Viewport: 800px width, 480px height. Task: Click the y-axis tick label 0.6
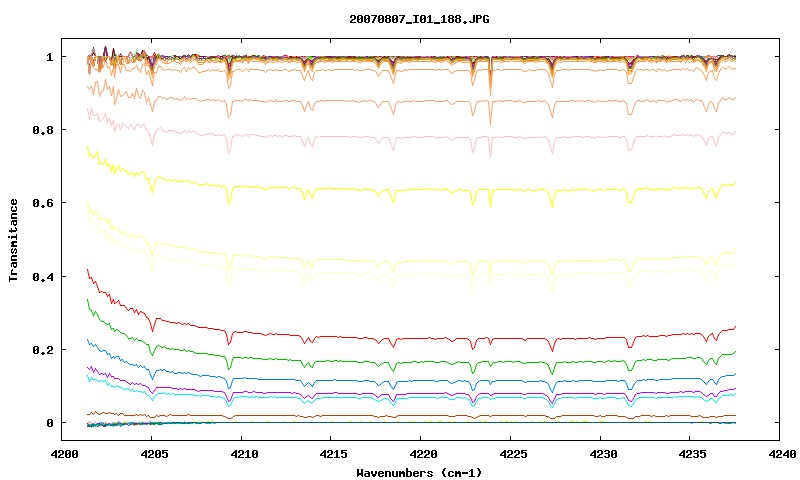42,203
